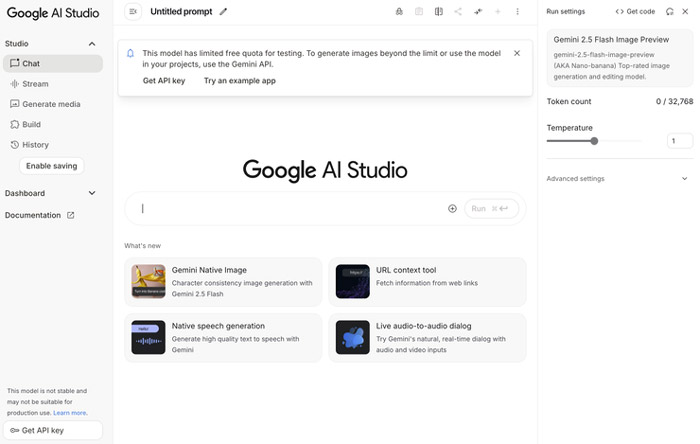Toggle the navigation sidebar collapse icon

(x=133, y=12)
